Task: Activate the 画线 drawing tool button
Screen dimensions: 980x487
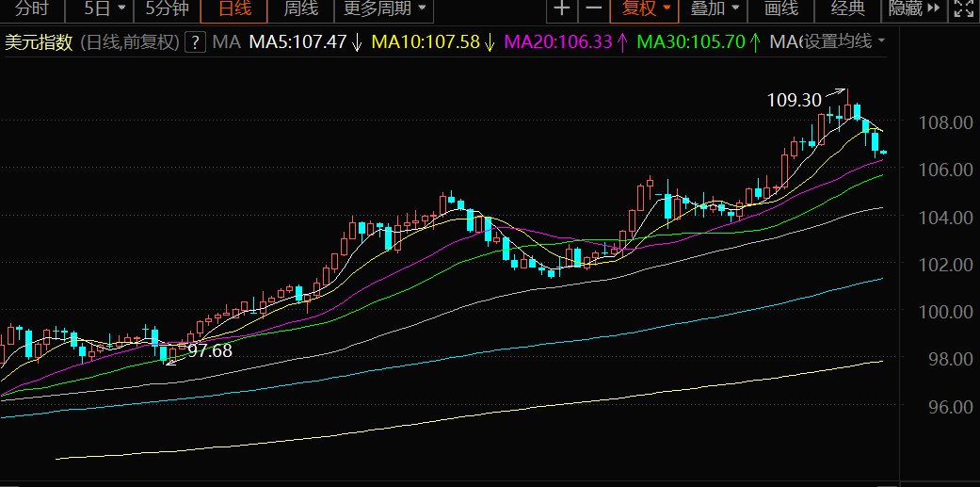Action: pos(782,8)
